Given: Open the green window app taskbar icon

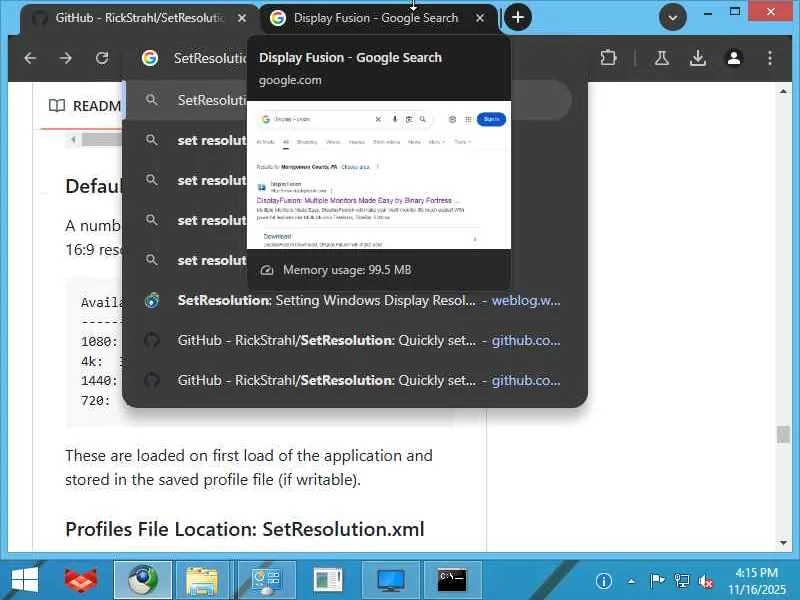Looking at the screenshot, I should click(328, 580).
